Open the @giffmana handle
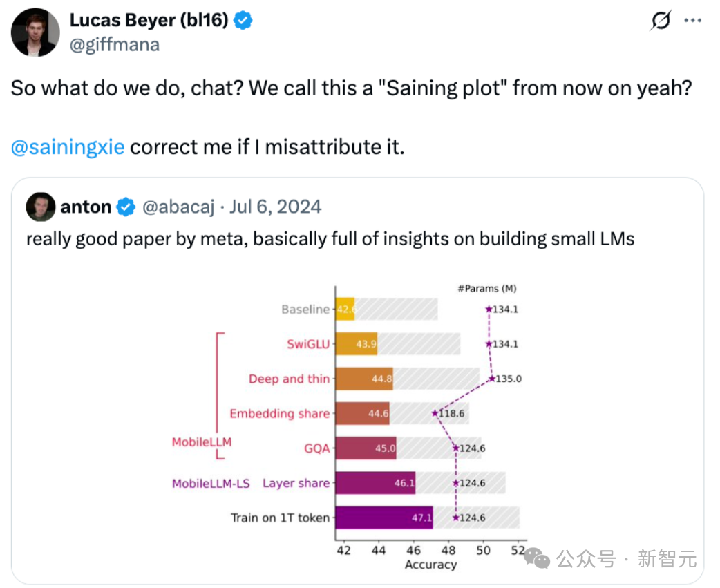The image size is (720, 588). click(x=114, y=45)
